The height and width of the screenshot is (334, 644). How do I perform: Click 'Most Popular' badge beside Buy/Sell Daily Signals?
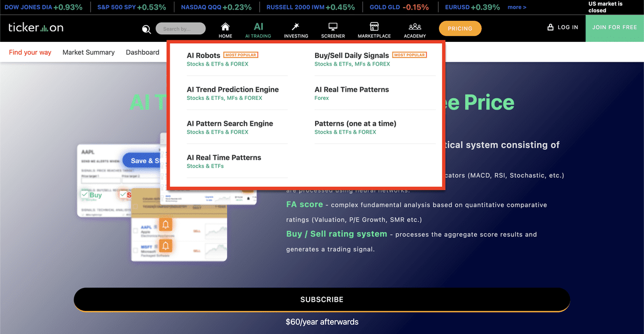(x=409, y=55)
